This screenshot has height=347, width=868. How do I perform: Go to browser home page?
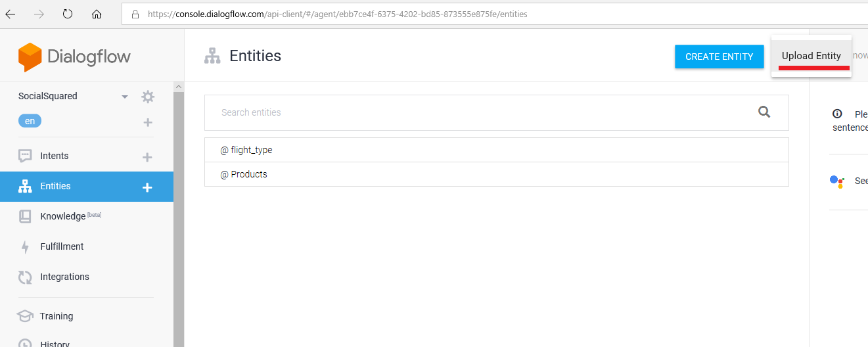(x=97, y=14)
